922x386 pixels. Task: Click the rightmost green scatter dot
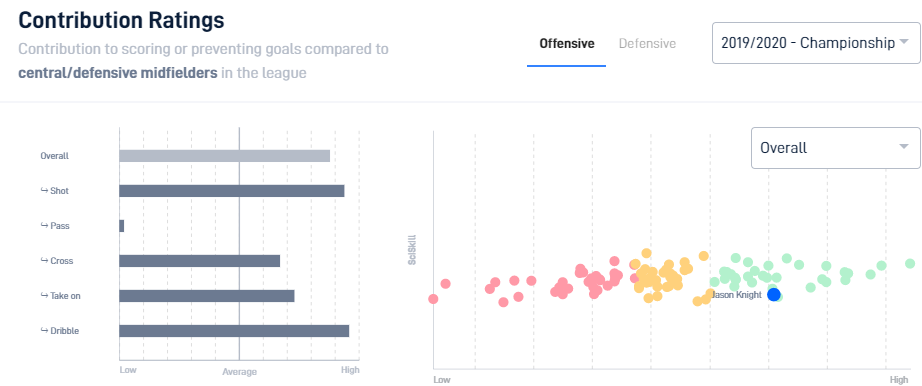tap(910, 264)
